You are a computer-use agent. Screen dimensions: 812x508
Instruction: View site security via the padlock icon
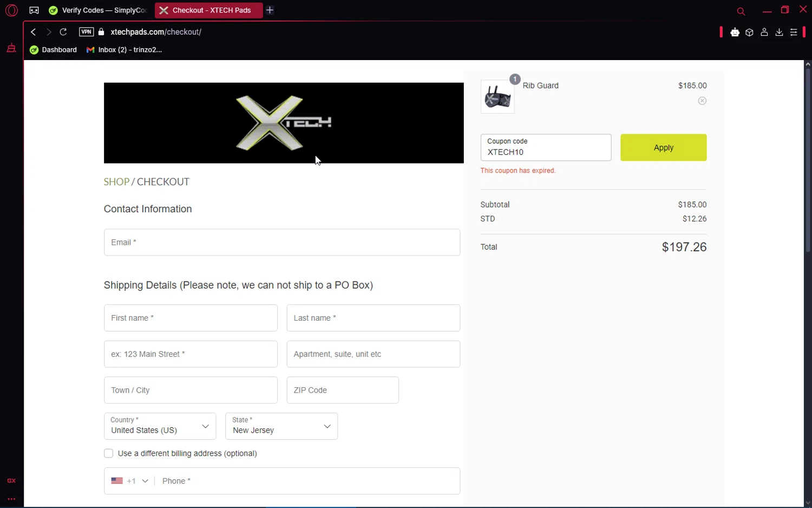(x=101, y=32)
